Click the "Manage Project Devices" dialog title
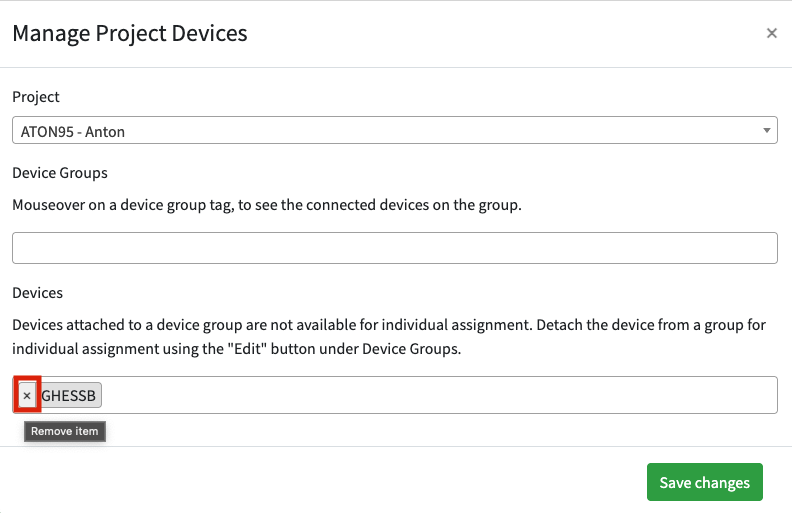The height and width of the screenshot is (513, 792). pyautogui.click(x=130, y=34)
